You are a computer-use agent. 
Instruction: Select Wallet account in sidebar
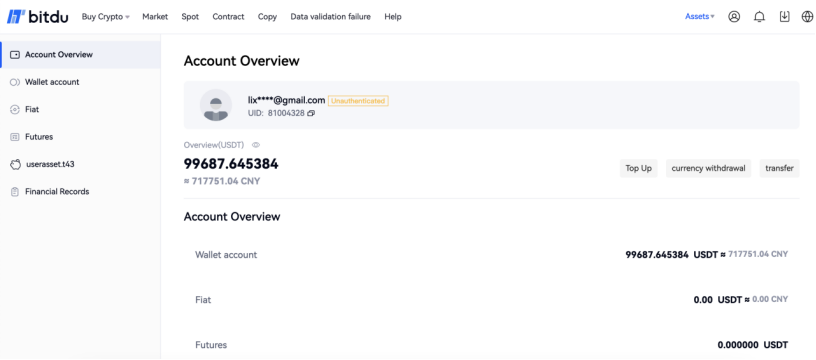81,82
